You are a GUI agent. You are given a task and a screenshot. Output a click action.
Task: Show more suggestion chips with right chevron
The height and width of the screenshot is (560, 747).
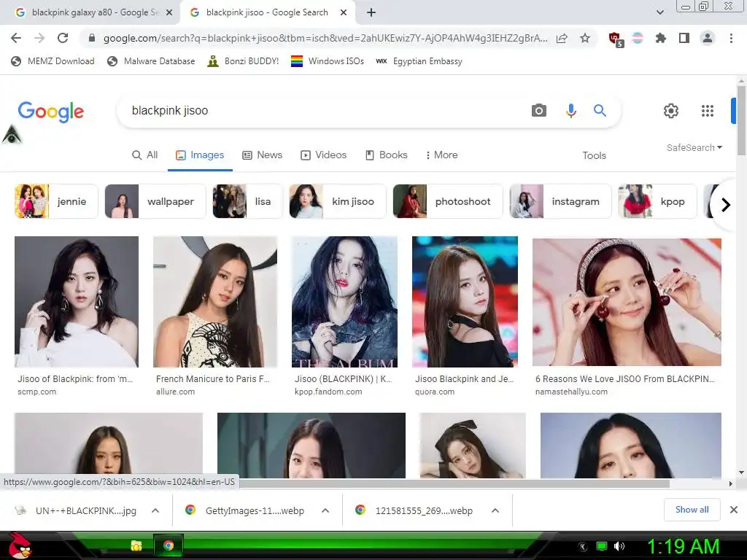pyautogui.click(x=726, y=205)
